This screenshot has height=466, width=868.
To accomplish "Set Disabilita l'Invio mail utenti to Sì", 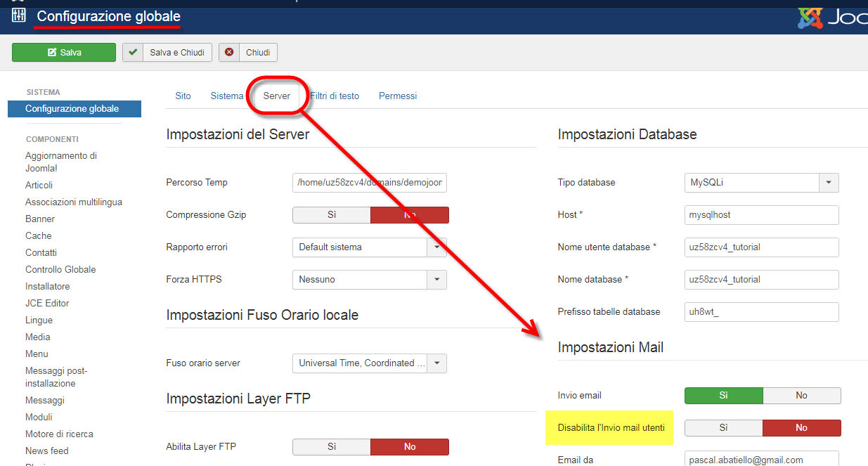I will [723, 428].
